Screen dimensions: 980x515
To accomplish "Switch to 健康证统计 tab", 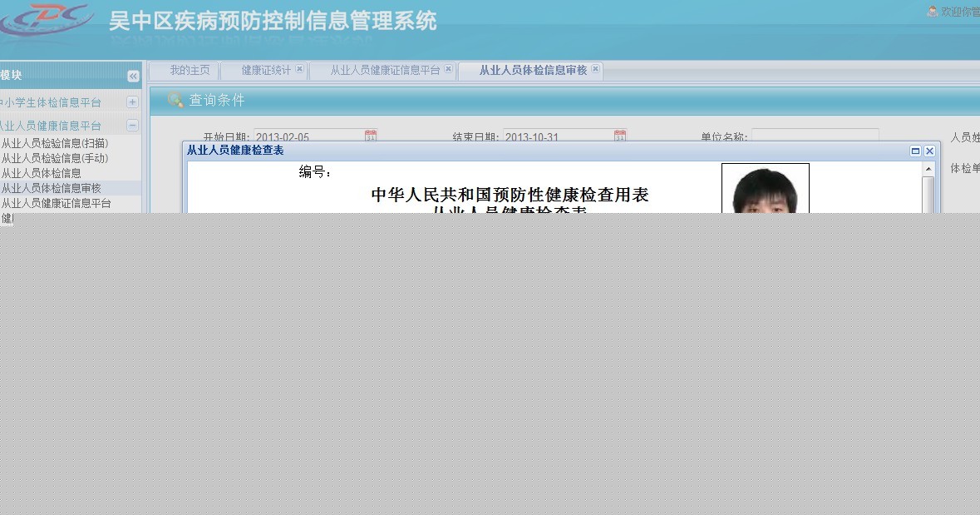I will click(x=266, y=71).
